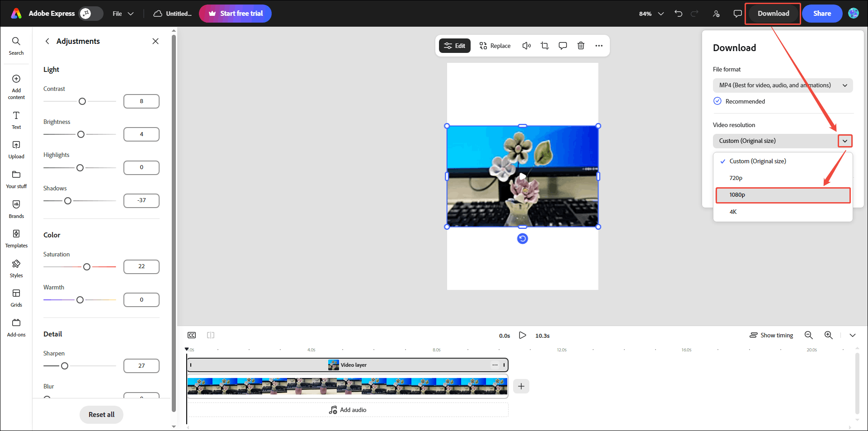Open more options in video toolbar
The height and width of the screenshot is (431, 868).
(599, 46)
